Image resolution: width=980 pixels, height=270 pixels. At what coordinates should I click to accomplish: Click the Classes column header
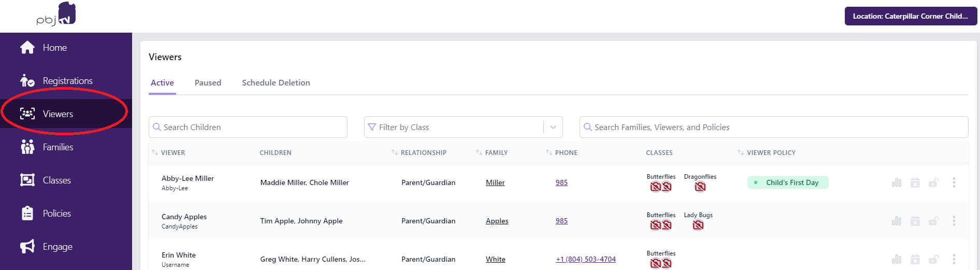click(659, 152)
